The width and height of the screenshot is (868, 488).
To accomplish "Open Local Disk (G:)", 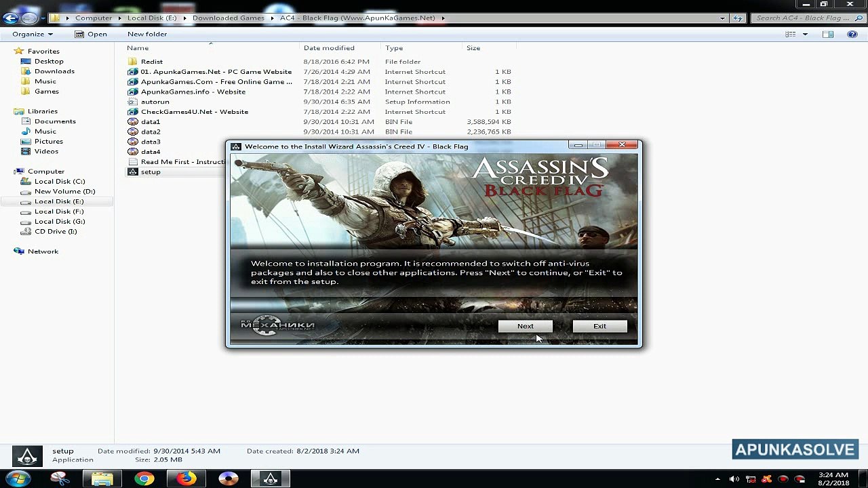I will pyautogui.click(x=60, y=222).
